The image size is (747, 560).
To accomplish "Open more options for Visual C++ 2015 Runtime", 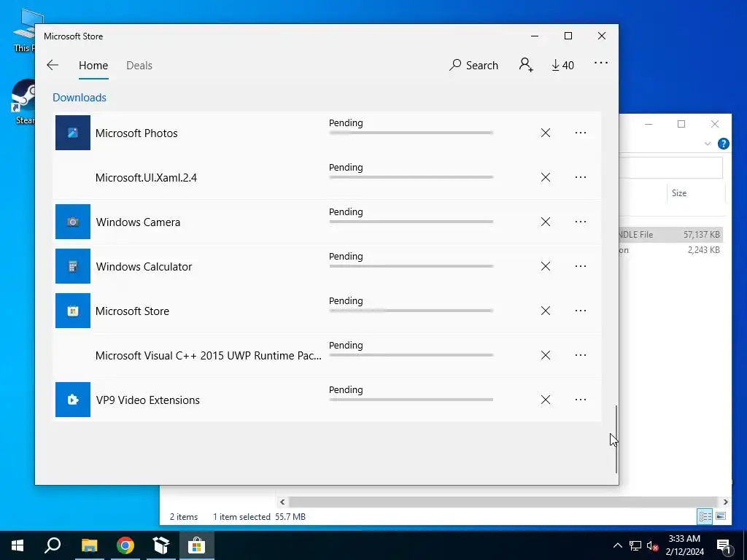I will [580, 355].
